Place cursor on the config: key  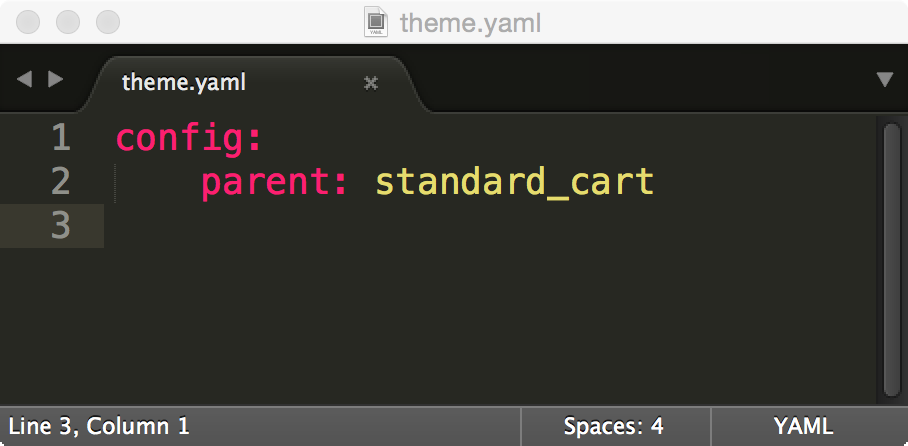[x=189, y=140]
